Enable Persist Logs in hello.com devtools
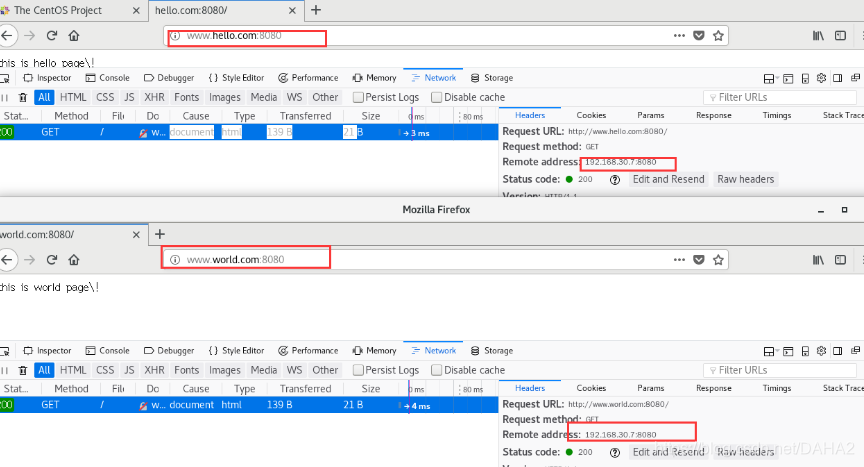The image size is (864, 467). (358, 97)
